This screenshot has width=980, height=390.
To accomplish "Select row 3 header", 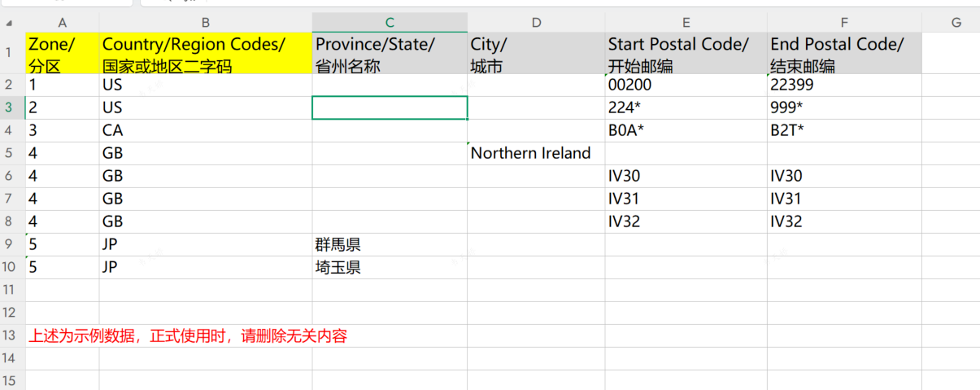I will tap(10, 107).
